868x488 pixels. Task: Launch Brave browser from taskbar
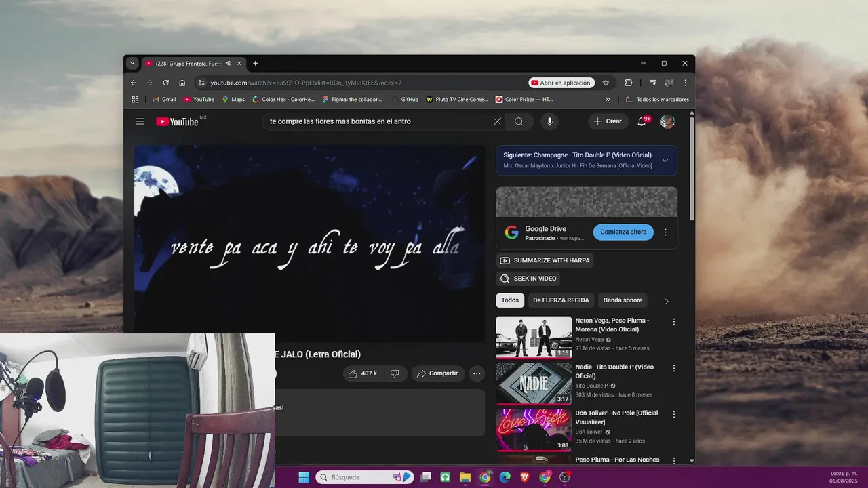525,477
